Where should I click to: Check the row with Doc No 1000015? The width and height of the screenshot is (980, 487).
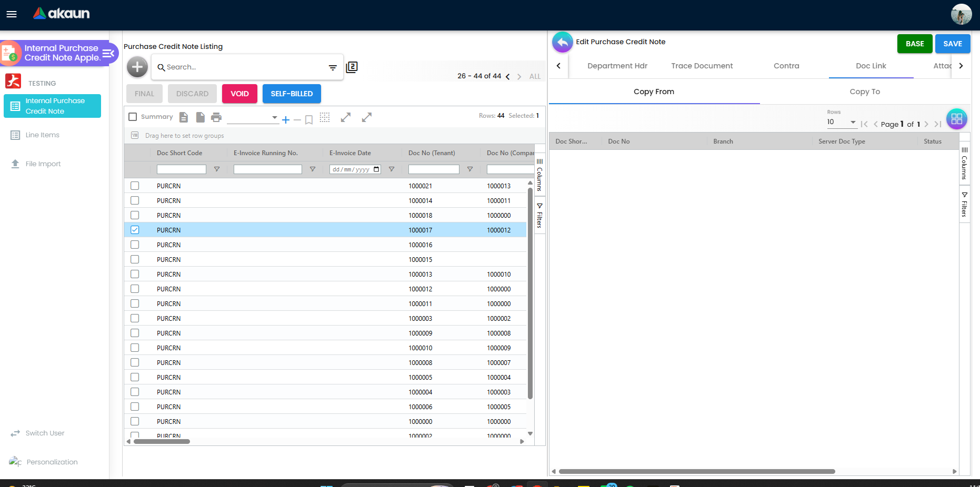(135, 259)
